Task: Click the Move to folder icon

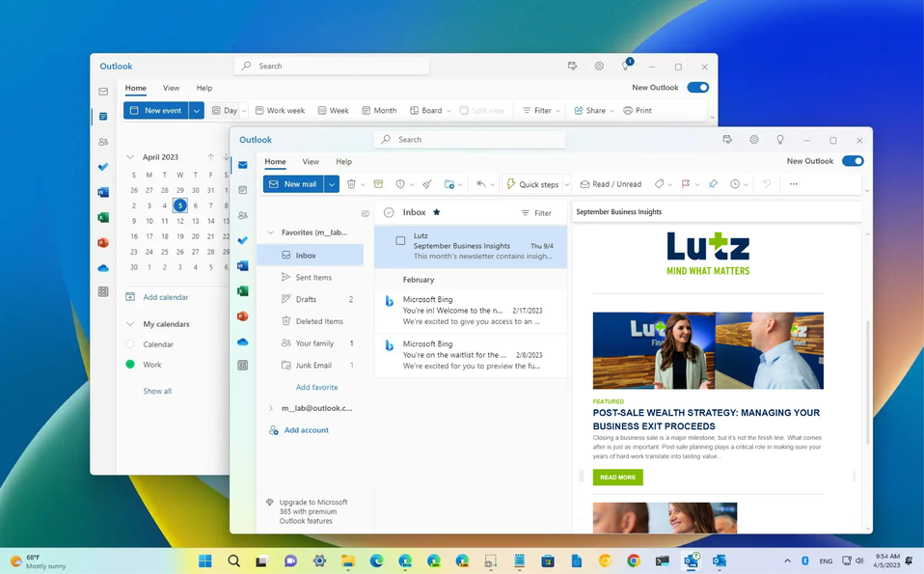Action: 449,184
